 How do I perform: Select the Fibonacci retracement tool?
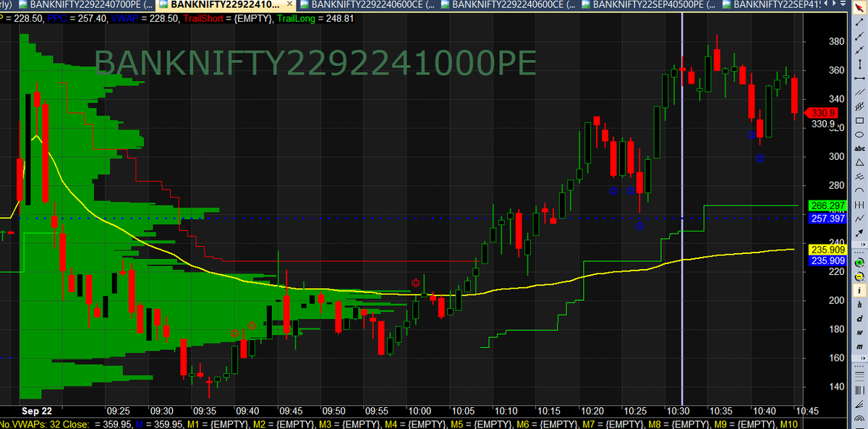tap(859, 375)
